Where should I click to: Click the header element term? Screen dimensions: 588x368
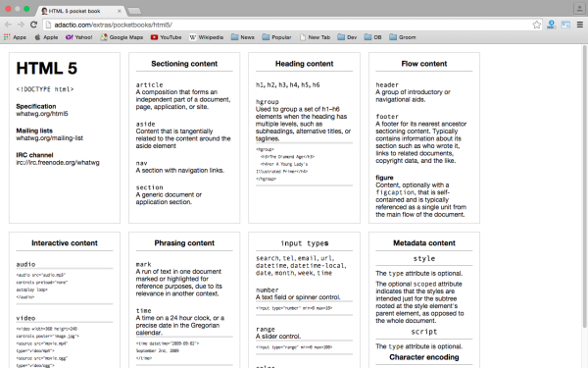coord(387,84)
